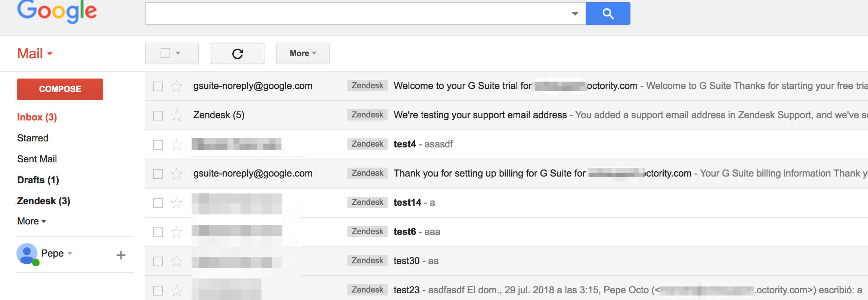The height and width of the screenshot is (300, 868).
Task: Go to the Sent Mail folder
Action: pyautogui.click(x=37, y=159)
